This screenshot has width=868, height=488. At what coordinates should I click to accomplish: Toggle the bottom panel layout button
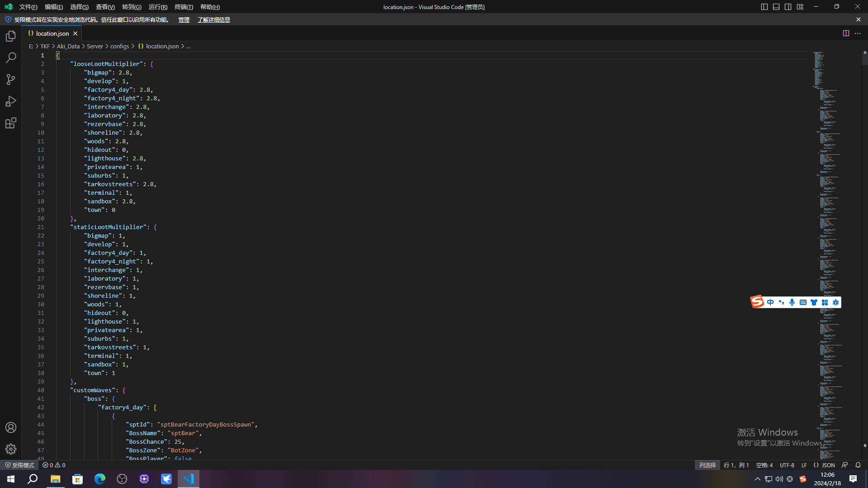[776, 7]
